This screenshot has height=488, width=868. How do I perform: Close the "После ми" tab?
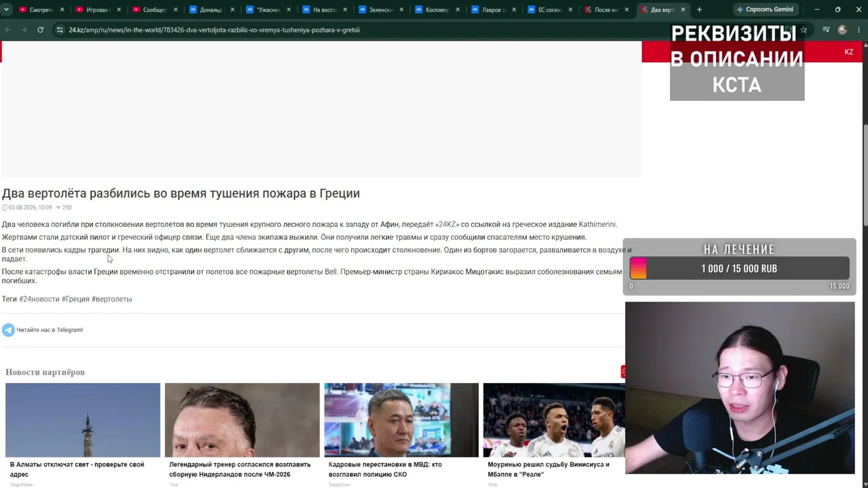click(x=627, y=9)
